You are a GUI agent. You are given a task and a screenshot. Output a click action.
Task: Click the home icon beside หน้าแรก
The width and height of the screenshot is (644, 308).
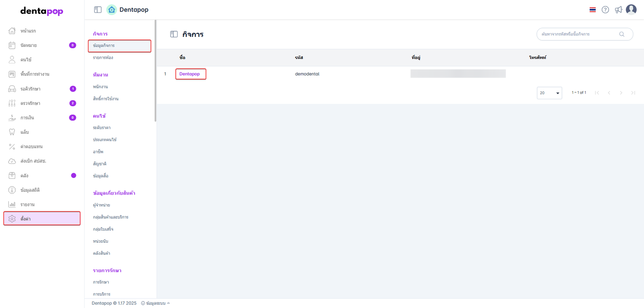[x=12, y=31]
